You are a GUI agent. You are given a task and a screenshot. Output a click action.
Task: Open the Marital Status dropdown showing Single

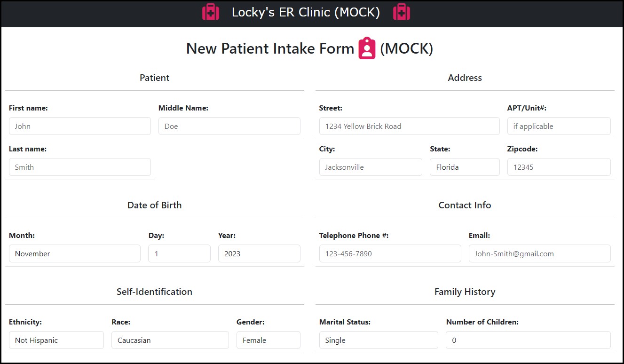tap(379, 340)
